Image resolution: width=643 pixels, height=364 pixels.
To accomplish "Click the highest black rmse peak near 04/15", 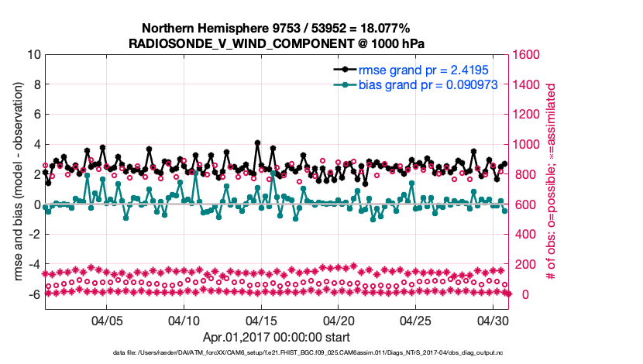I will pyautogui.click(x=257, y=143).
